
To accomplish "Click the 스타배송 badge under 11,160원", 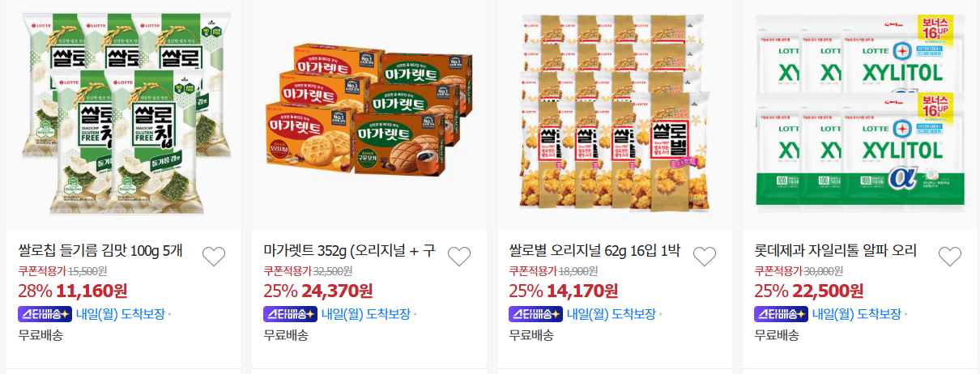I will [45, 314].
